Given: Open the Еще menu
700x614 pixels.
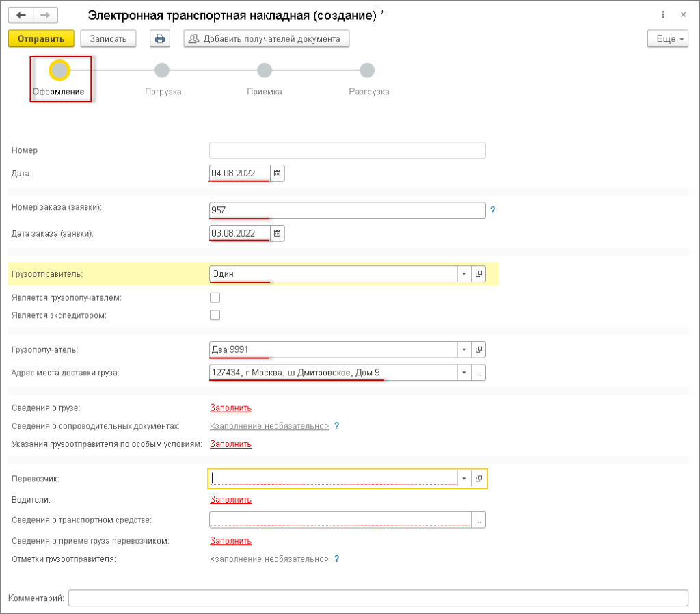Looking at the screenshot, I should [x=667, y=39].
